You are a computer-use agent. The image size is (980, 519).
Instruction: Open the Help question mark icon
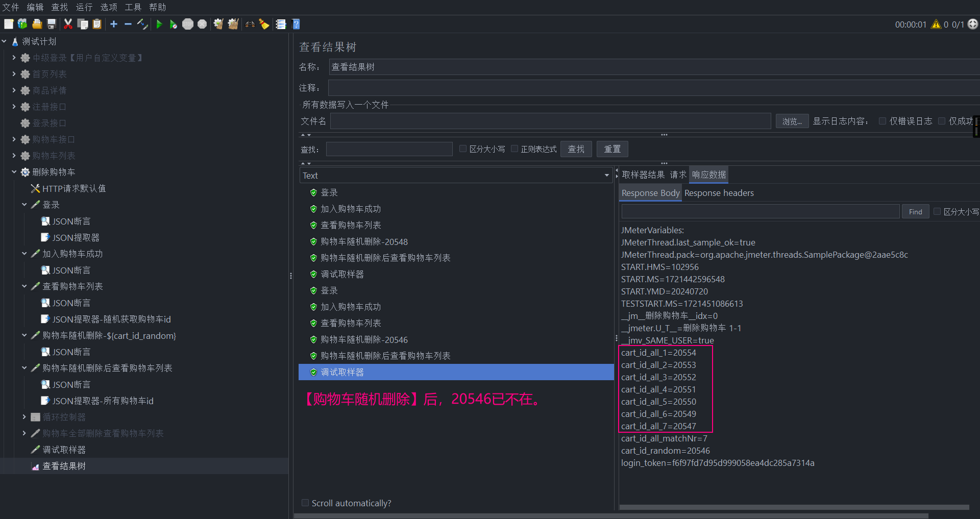pos(296,24)
